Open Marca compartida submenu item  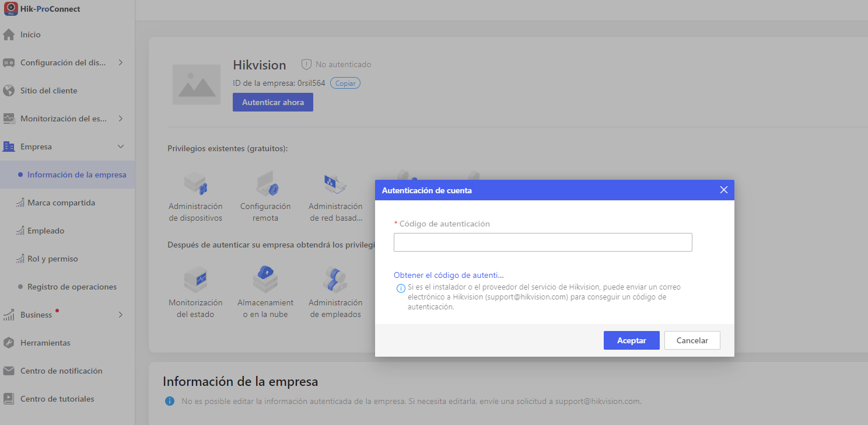(x=67, y=203)
